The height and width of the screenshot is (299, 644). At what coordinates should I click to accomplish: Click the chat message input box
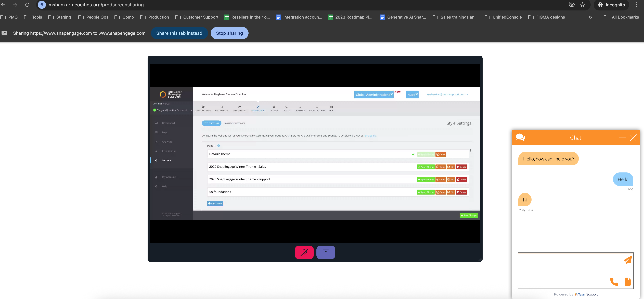[565, 270]
